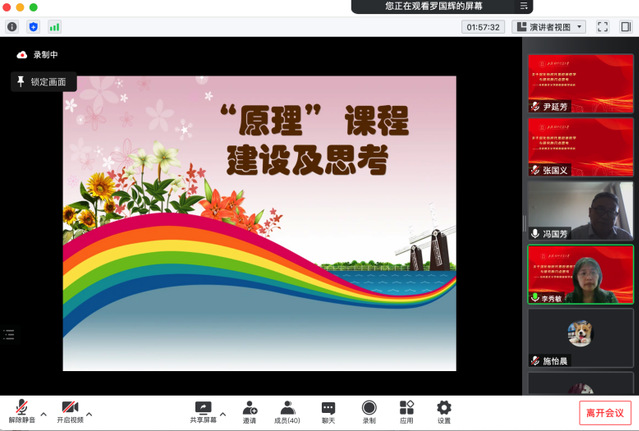Image resolution: width=639 pixels, height=431 pixels.
Task: Click the 共享屏幕 share screen icon
Action: (204, 408)
